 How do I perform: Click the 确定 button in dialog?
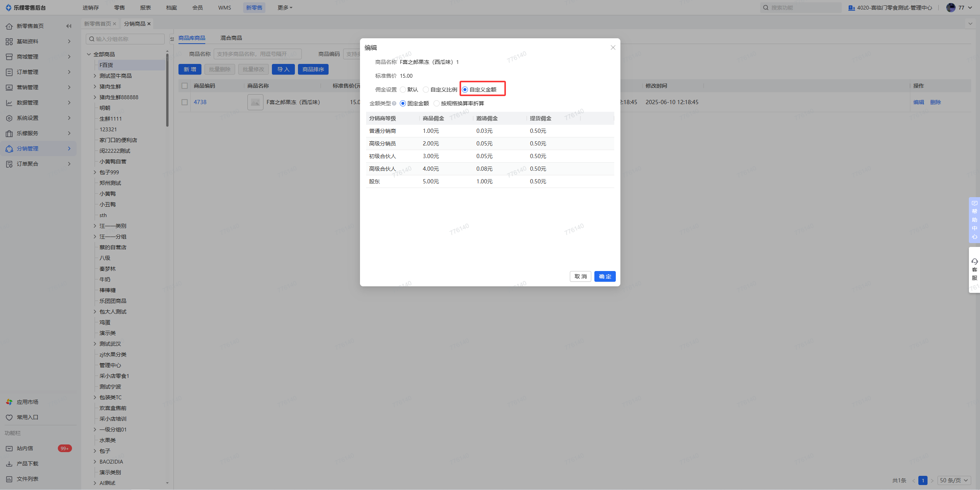(x=605, y=276)
